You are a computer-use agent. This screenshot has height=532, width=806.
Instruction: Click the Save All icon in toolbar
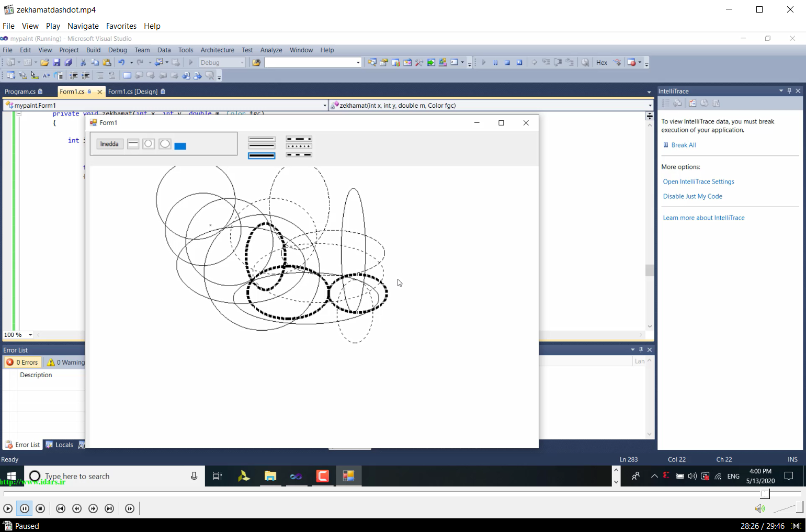[x=68, y=62]
